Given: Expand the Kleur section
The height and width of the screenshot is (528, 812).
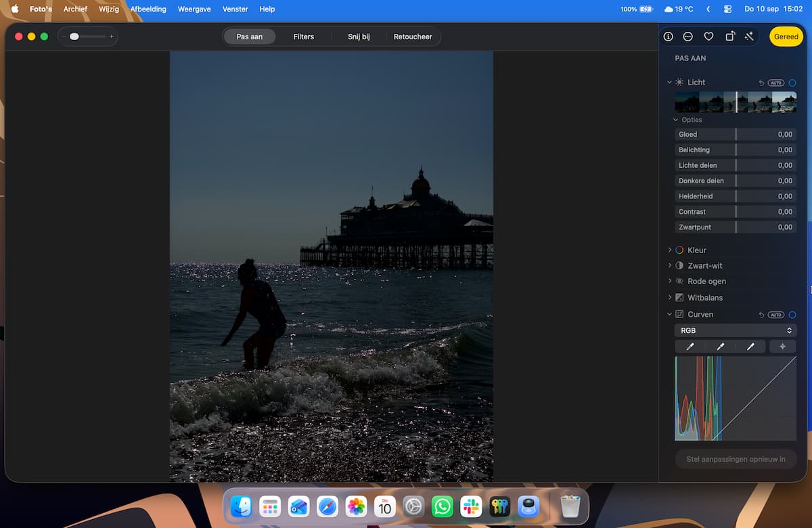Looking at the screenshot, I should point(670,250).
